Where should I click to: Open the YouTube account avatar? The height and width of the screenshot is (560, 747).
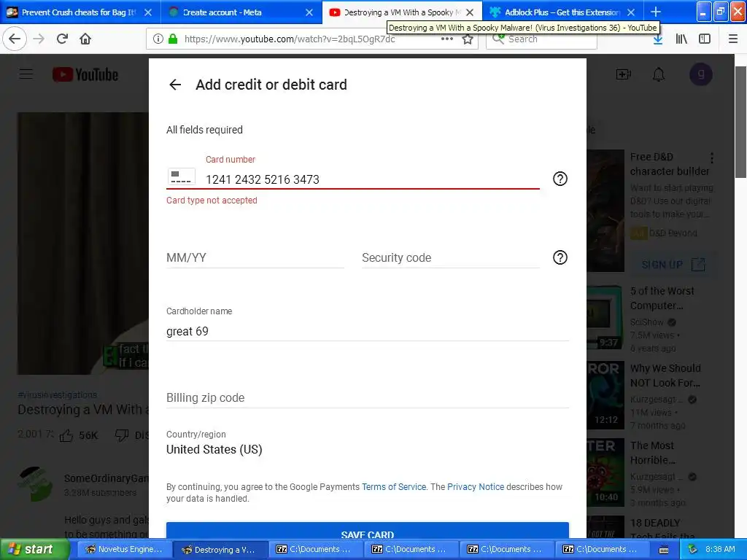tap(701, 74)
